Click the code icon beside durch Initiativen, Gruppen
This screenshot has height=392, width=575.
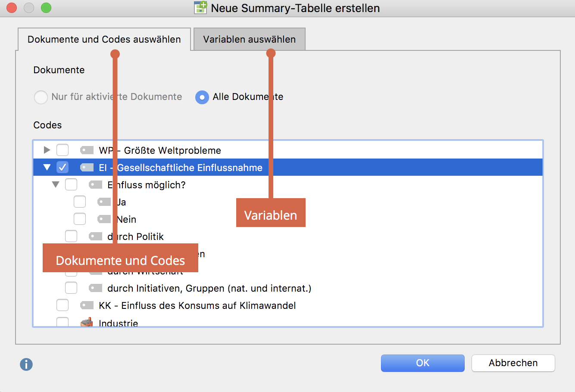pos(96,288)
